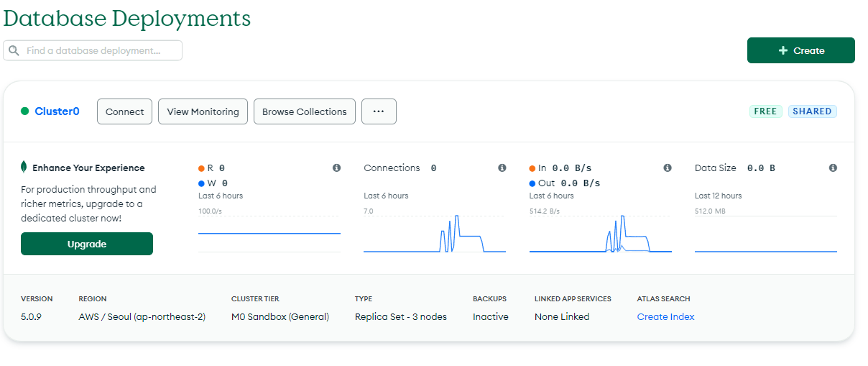Click the Connect button

click(x=124, y=111)
